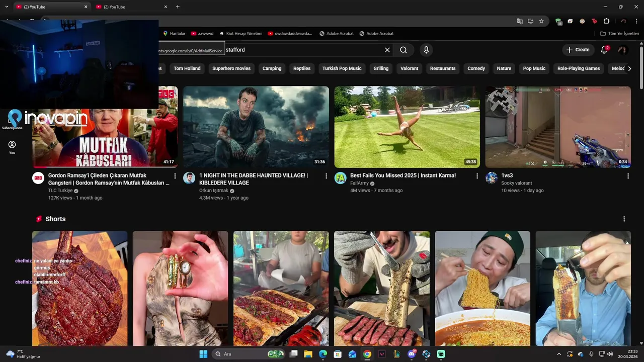Click the magnifier search button

tap(404, 50)
